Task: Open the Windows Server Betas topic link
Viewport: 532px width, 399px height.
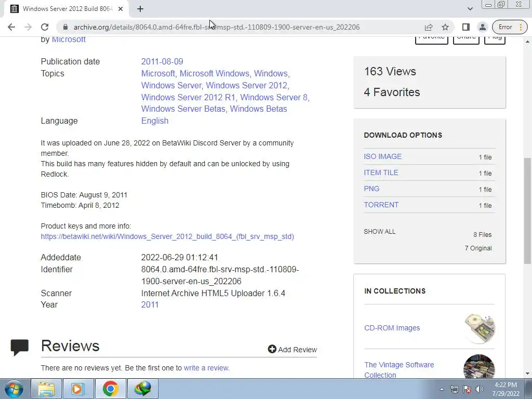Action: click(x=183, y=109)
